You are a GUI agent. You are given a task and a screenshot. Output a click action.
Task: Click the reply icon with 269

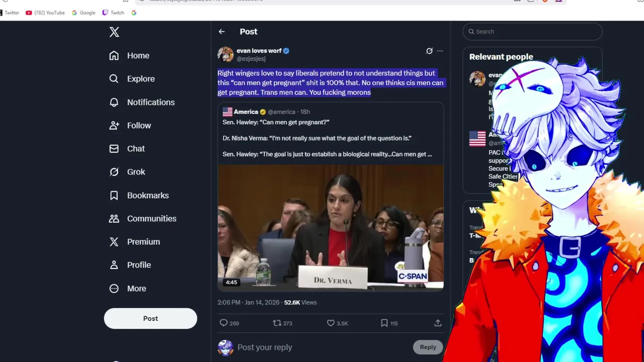224,323
